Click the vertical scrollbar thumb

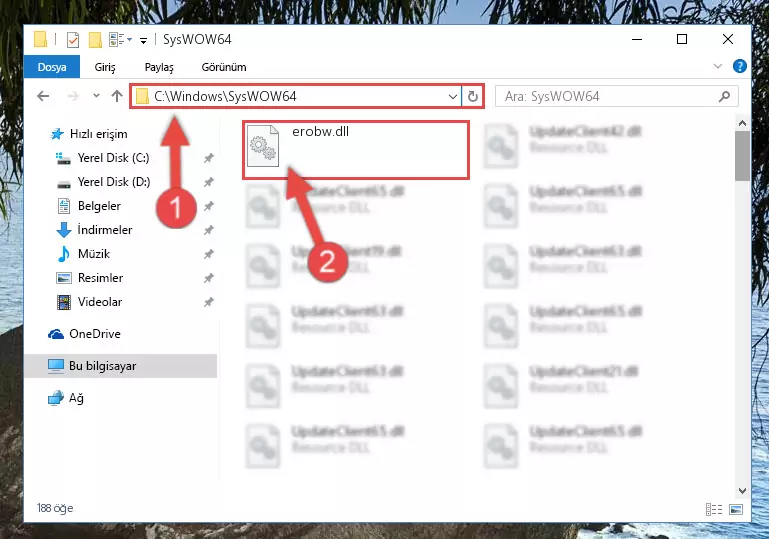tap(743, 156)
